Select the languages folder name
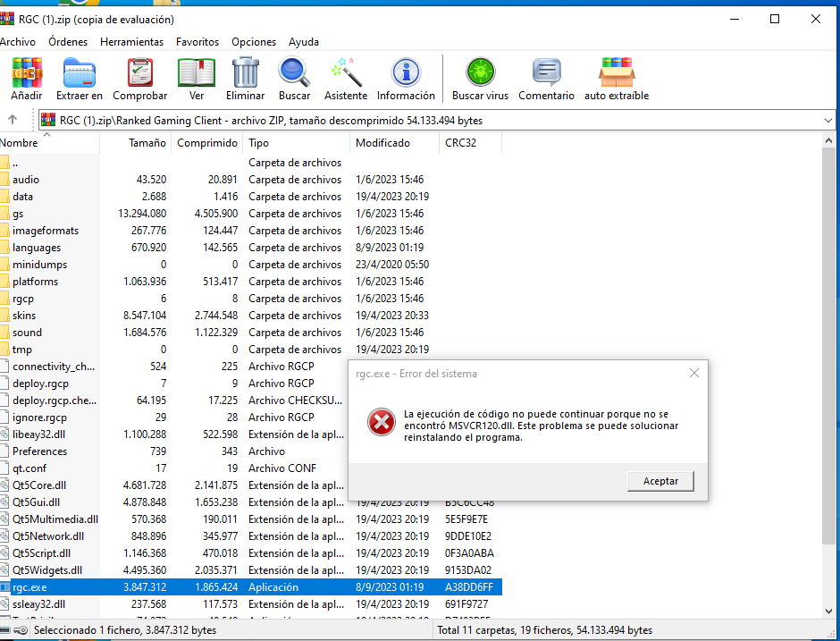This screenshot has height=641, width=840. click(37, 248)
